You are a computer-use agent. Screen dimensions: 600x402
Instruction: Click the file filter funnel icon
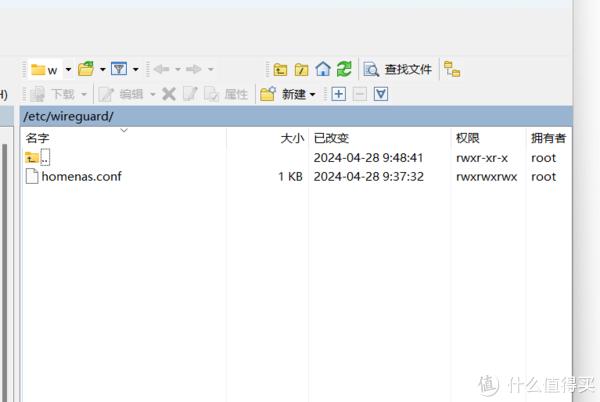(x=119, y=69)
